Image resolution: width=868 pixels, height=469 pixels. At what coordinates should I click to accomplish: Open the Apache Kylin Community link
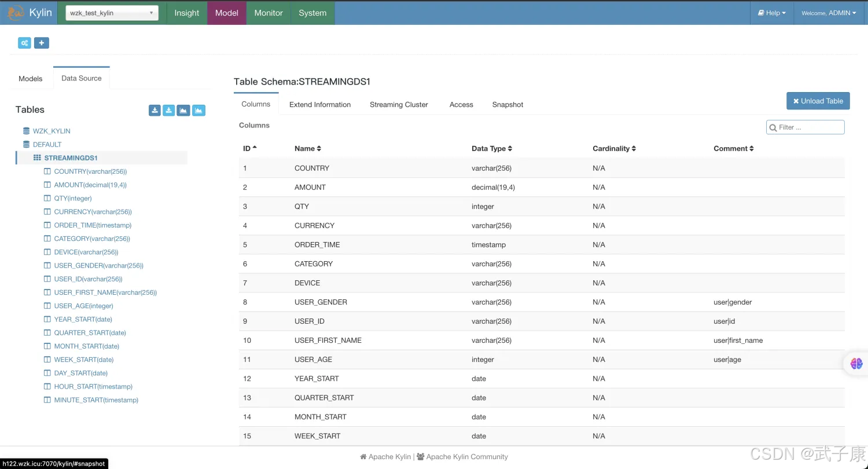(466, 457)
